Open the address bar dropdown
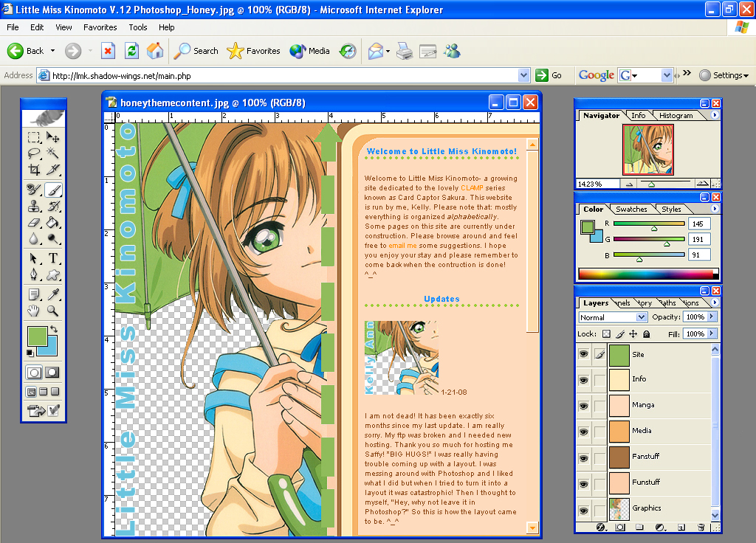 (524, 75)
